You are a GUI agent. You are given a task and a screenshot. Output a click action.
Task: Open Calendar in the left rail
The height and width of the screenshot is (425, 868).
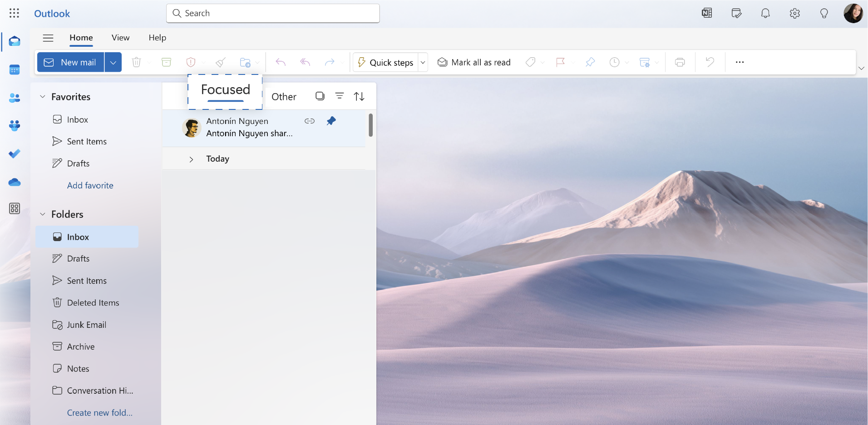tap(15, 70)
